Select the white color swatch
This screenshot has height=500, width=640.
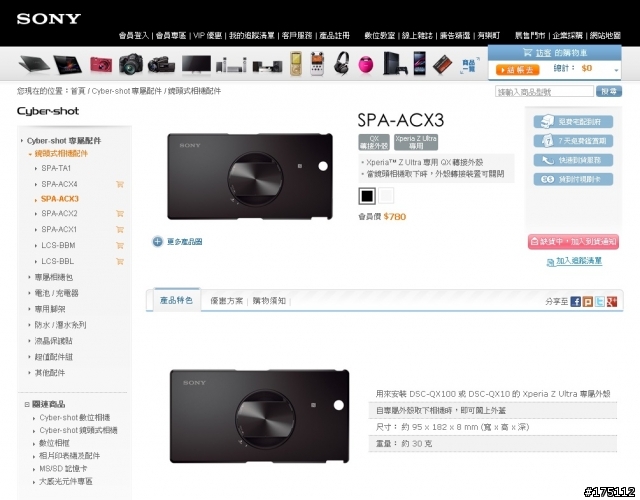386,196
